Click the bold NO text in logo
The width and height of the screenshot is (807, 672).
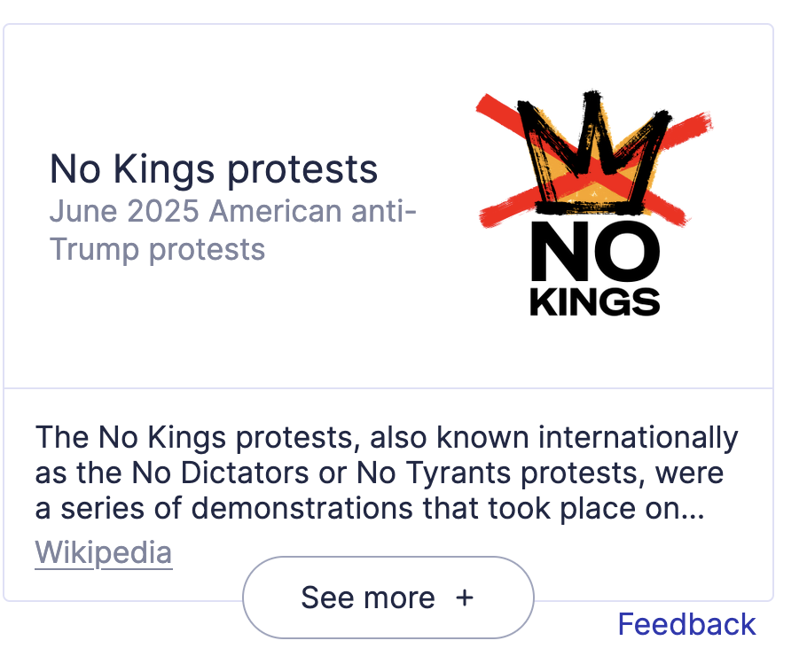coord(595,251)
